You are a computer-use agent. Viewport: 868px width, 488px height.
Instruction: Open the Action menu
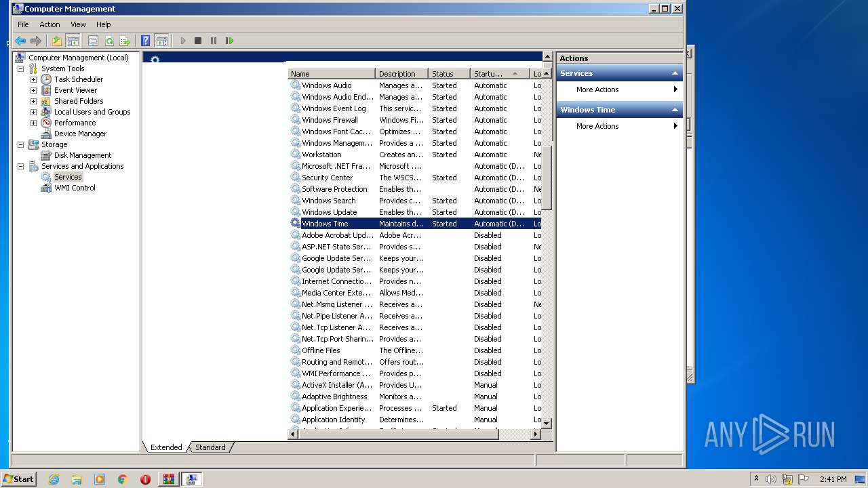pos(50,24)
